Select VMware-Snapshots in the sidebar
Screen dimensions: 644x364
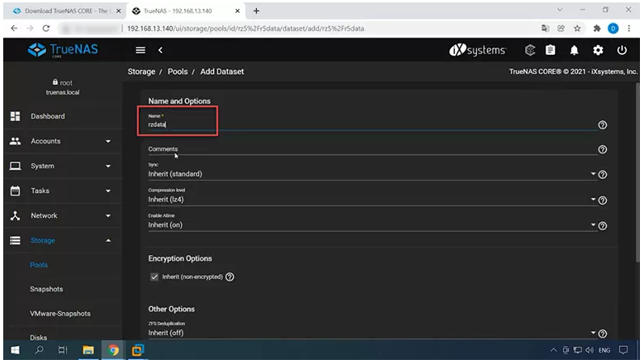tap(60, 313)
